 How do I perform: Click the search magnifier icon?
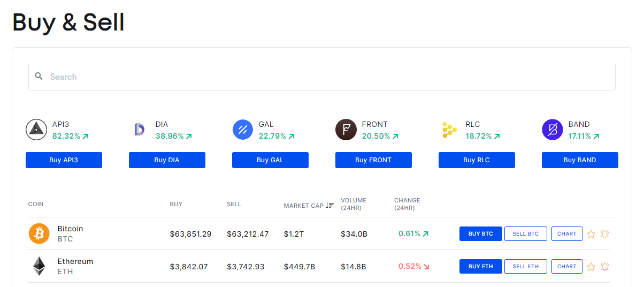click(39, 76)
